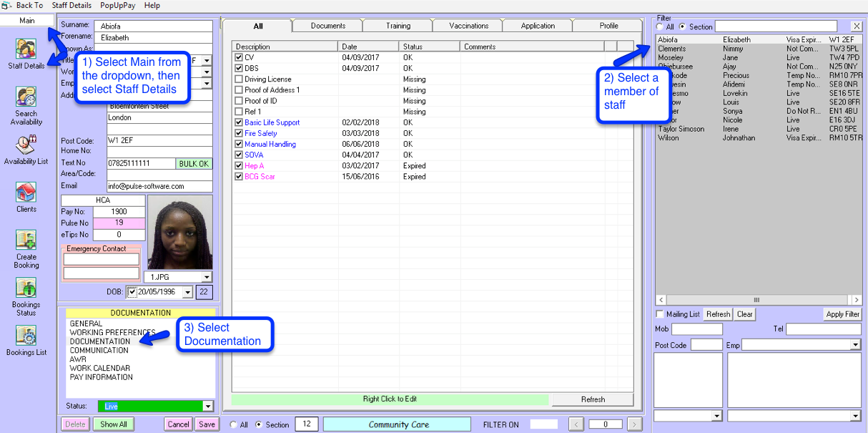The width and height of the screenshot is (868, 433).
Task: Clear the filter with the X icon
Action: click(857, 26)
